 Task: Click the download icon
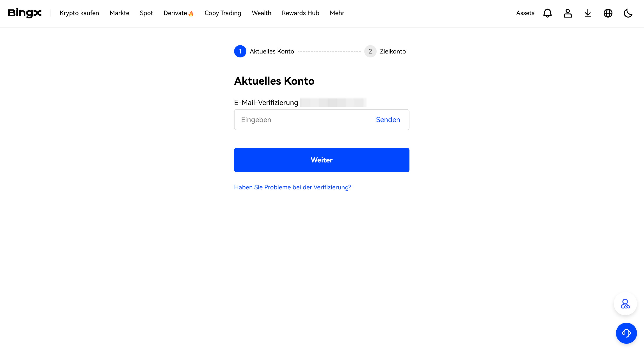588,13
